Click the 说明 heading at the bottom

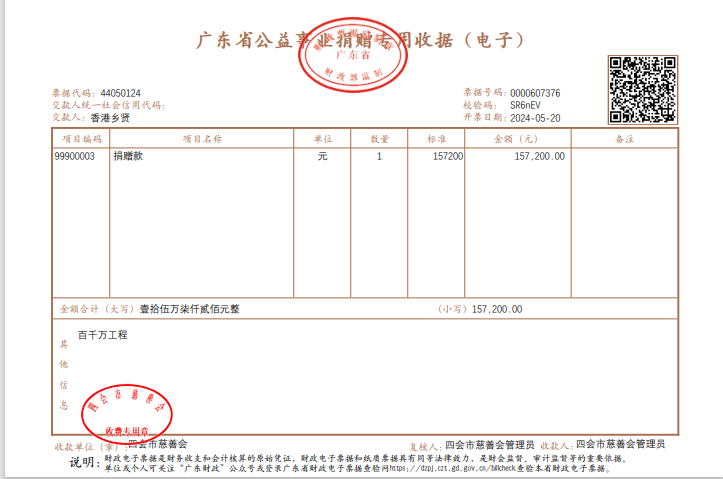(x=84, y=462)
